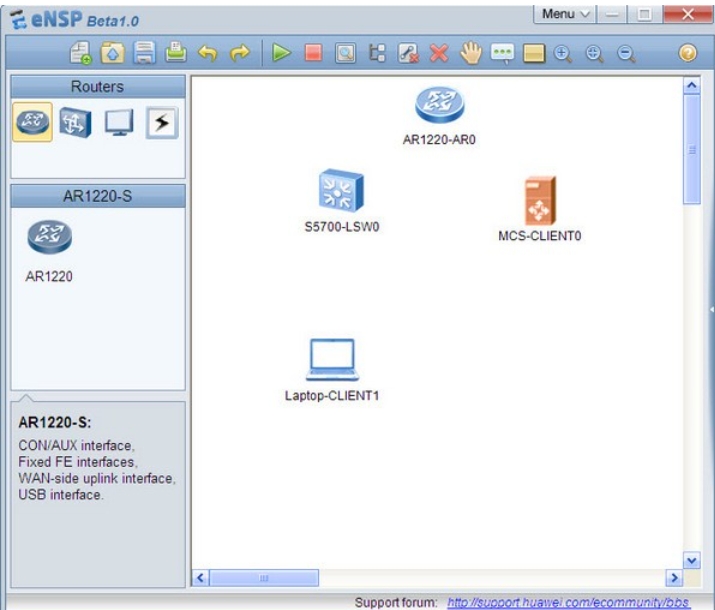The image size is (715, 610).
Task: Minimize the eNSP window
Action: pyautogui.click(x=612, y=14)
